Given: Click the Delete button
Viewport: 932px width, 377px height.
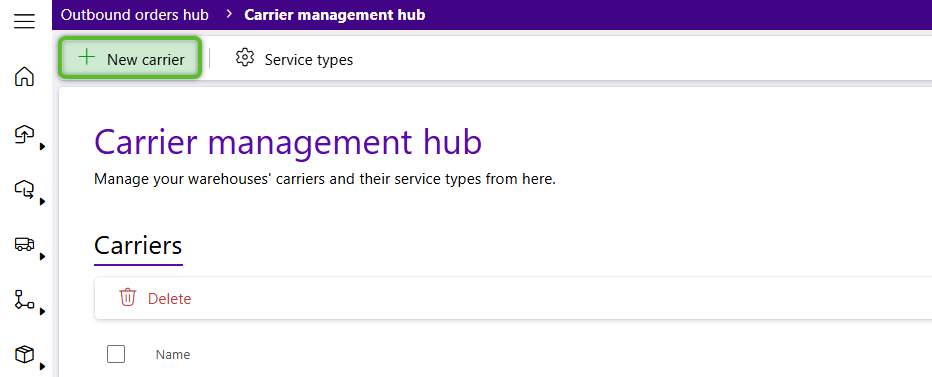Looking at the screenshot, I should (x=155, y=298).
